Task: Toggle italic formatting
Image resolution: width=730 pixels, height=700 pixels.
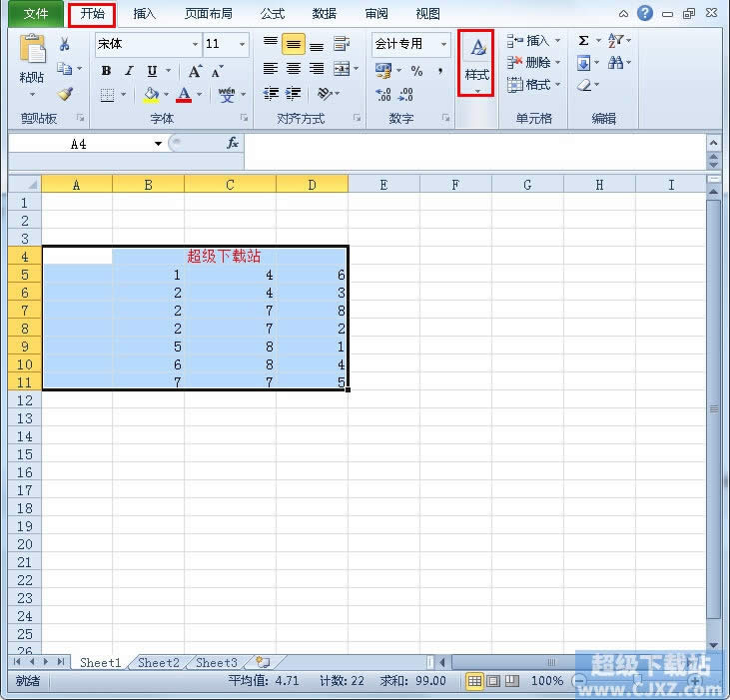Action: [x=129, y=71]
